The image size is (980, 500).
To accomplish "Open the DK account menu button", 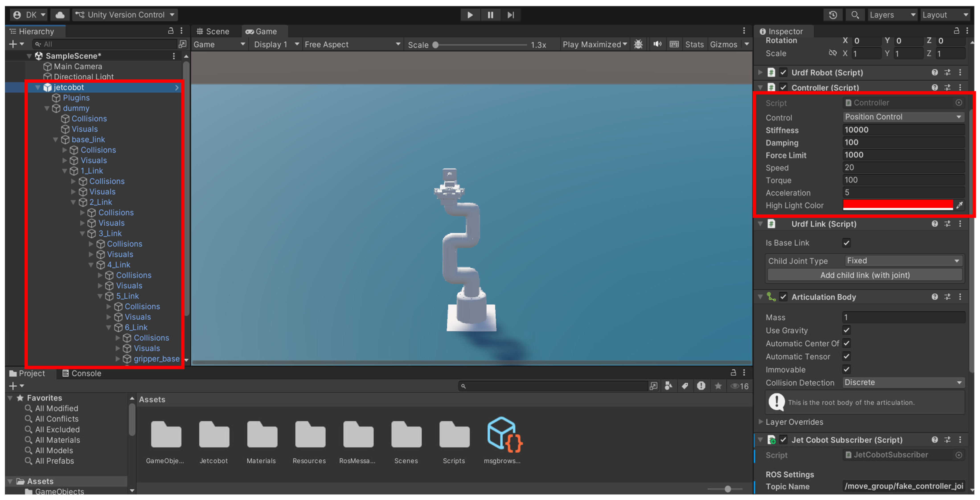I will (29, 15).
